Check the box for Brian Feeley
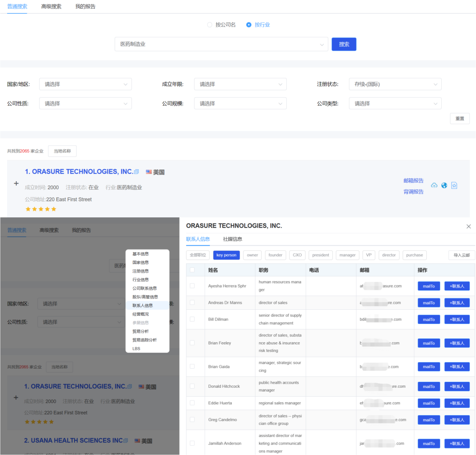This screenshot has height=455, width=476. 192,343
